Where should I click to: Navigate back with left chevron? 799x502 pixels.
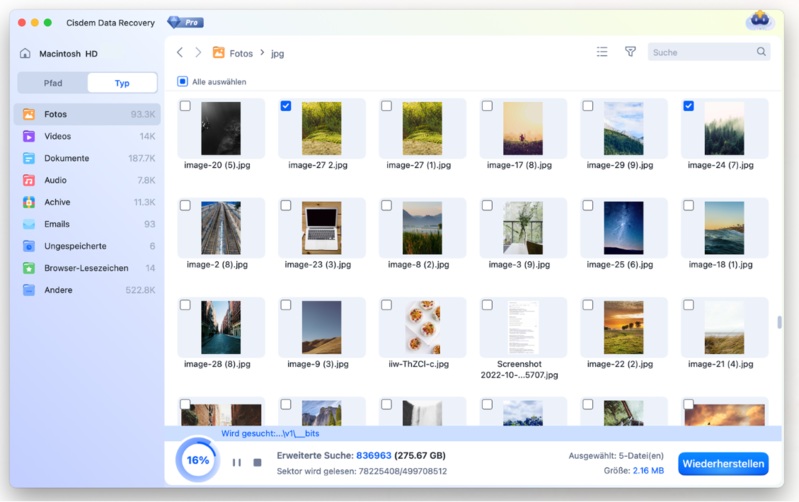pos(180,52)
